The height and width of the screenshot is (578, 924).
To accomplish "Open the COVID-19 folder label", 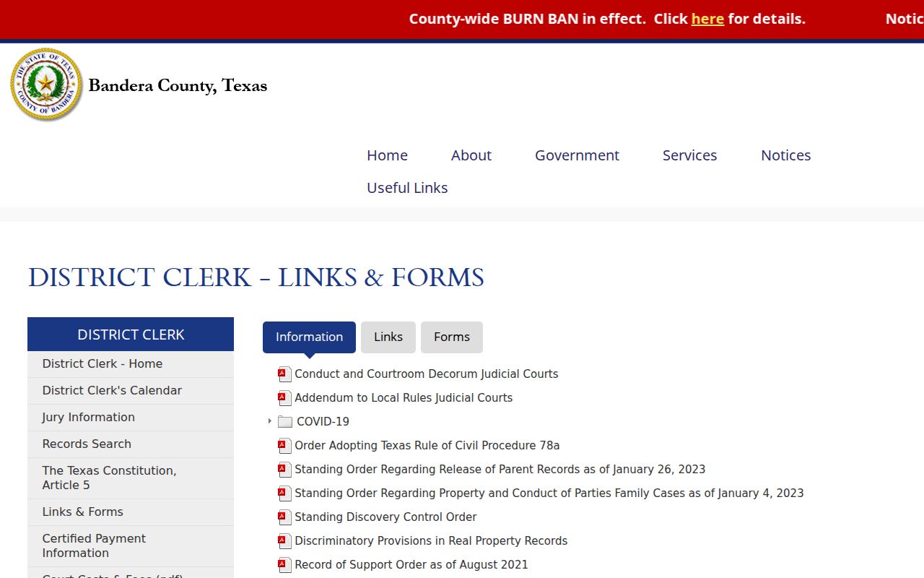I will click(323, 422).
